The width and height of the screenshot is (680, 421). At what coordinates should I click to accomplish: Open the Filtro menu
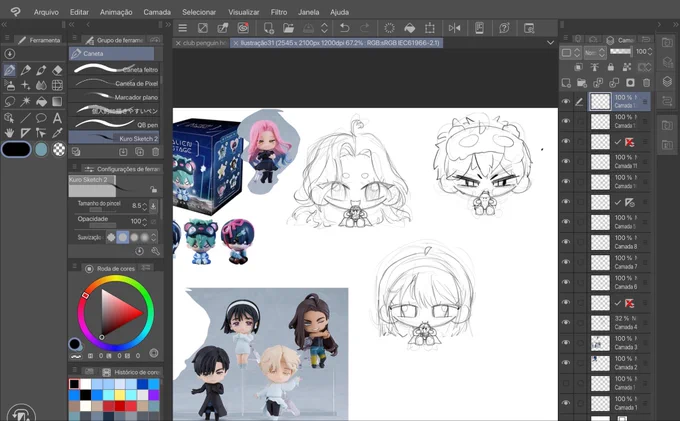pos(279,12)
